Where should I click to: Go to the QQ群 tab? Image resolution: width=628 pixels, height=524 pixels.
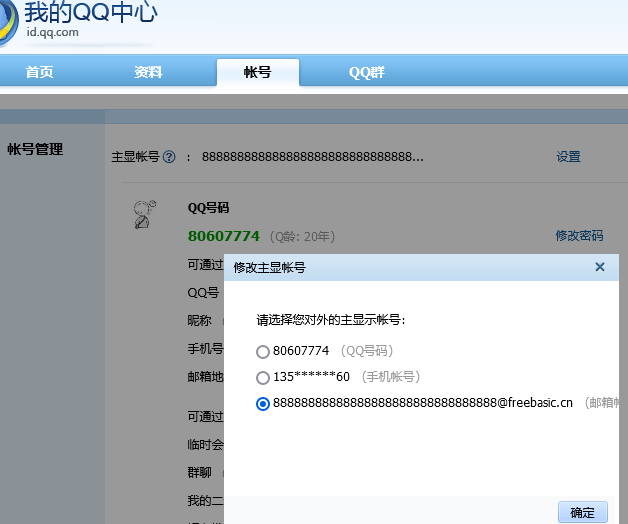point(366,72)
